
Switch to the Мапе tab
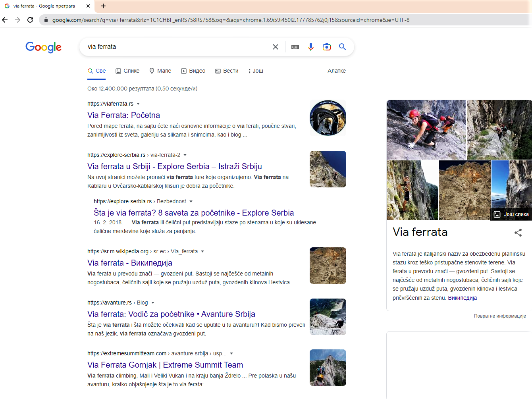[160, 71]
